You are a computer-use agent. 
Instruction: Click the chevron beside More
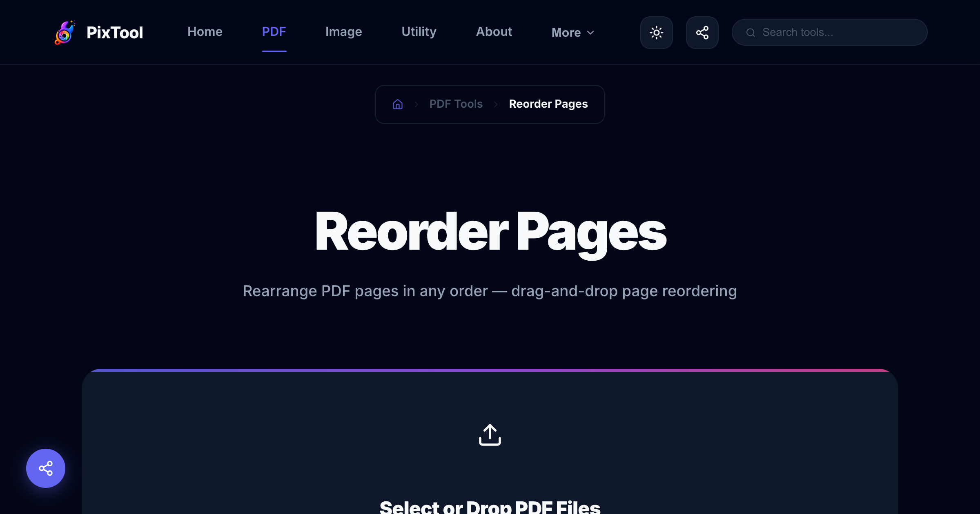590,33
